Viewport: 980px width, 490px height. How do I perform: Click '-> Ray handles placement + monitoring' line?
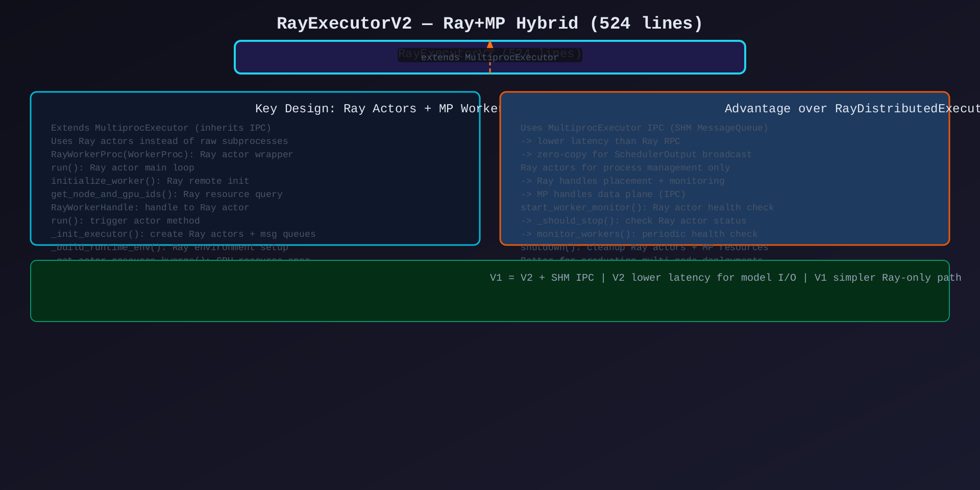[623, 181]
